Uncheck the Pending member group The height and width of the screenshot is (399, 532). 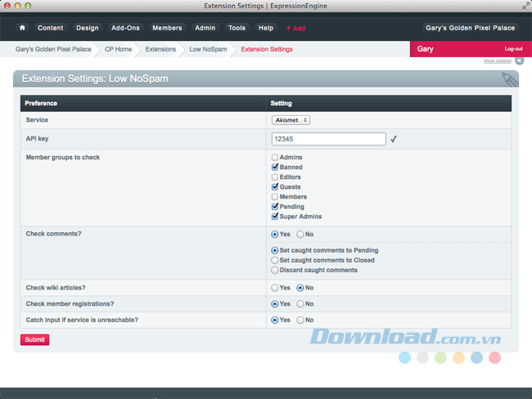point(275,206)
